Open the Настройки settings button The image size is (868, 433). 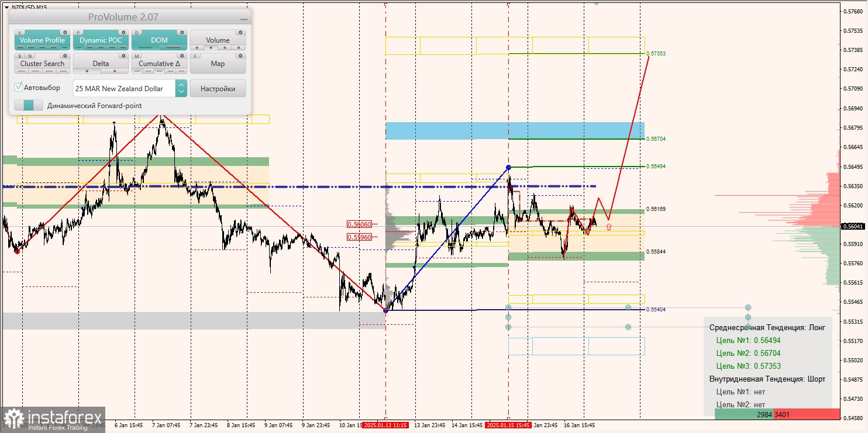tap(218, 88)
